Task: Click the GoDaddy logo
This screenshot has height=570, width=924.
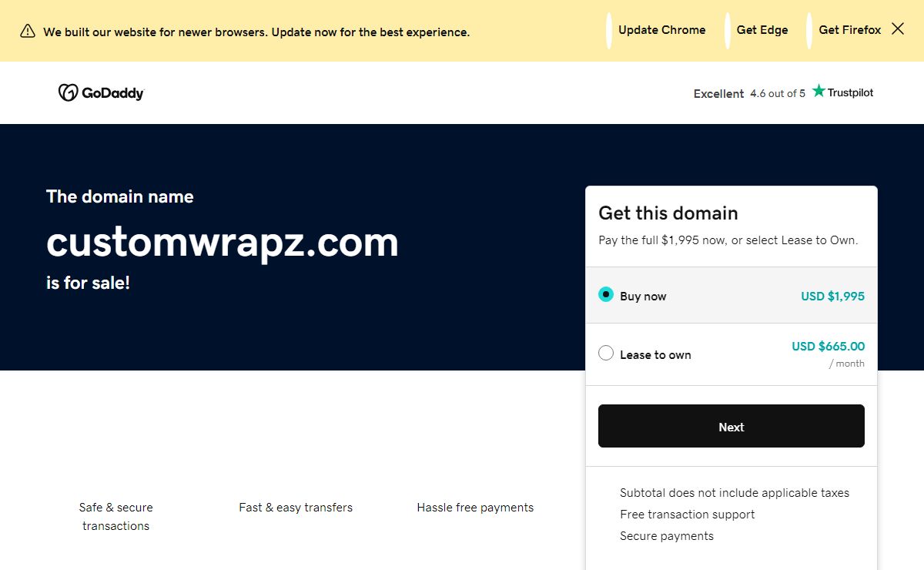Action: tap(101, 92)
